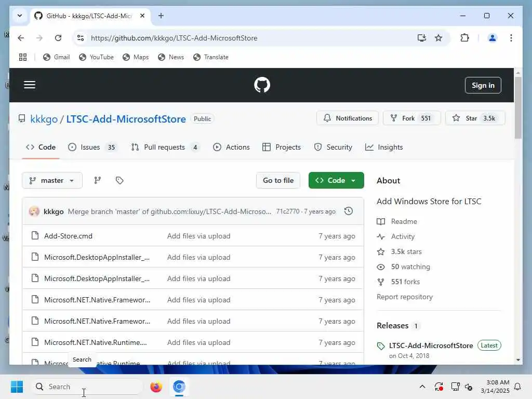Open the Actions tab
Image resolution: width=532 pixels, height=399 pixels.
click(231, 147)
